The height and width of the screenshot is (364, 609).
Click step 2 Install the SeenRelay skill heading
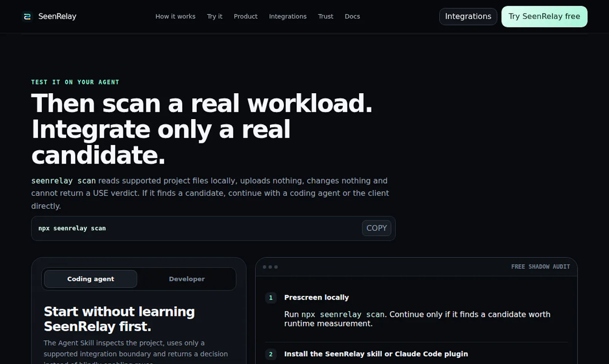pos(376,354)
